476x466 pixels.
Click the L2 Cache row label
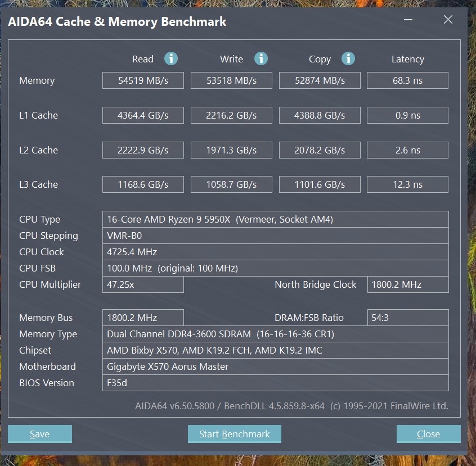(x=38, y=150)
